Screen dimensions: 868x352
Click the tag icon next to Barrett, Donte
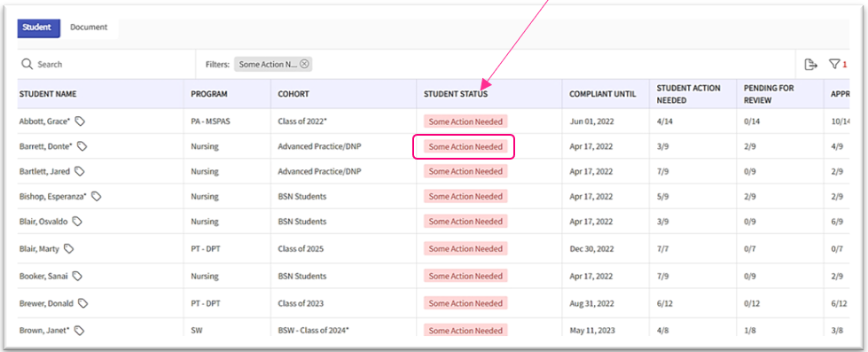click(x=82, y=146)
